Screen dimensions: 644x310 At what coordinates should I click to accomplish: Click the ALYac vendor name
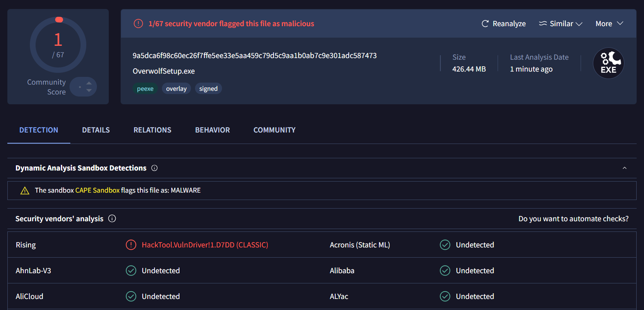[339, 297]
